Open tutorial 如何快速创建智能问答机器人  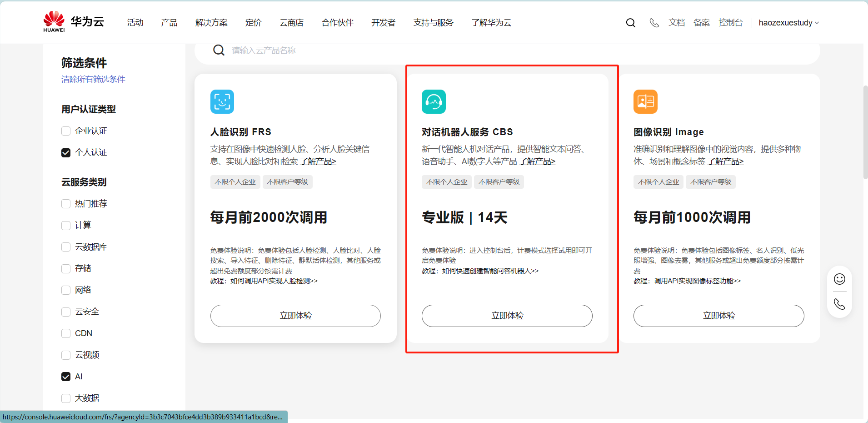coord(480,271)
